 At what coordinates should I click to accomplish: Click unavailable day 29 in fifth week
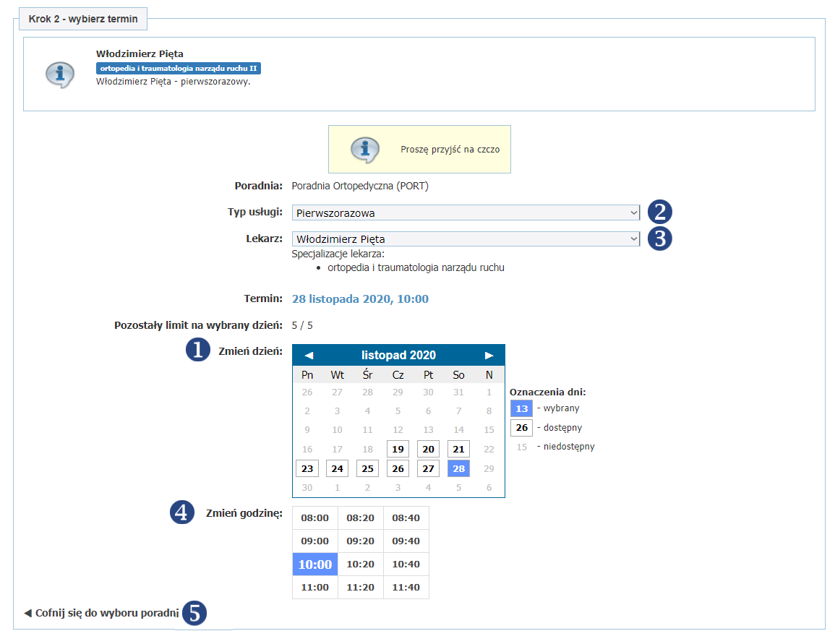point(489,469)
